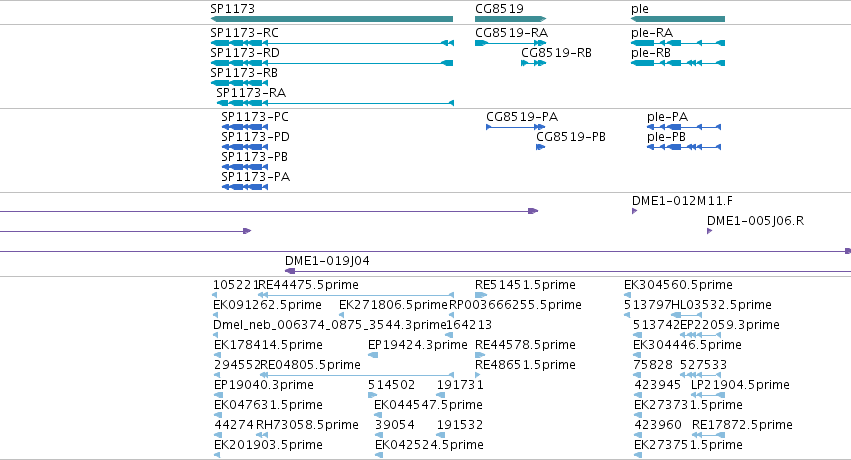The width and height of the screenshot is (851, 460).
Task: Click the EK304446.5prime EST label
Action: (687, 345)
